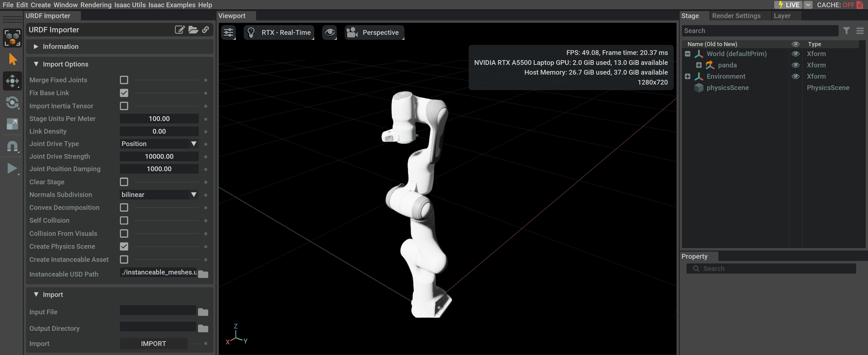Open the Isaac Examples menu

172,5
